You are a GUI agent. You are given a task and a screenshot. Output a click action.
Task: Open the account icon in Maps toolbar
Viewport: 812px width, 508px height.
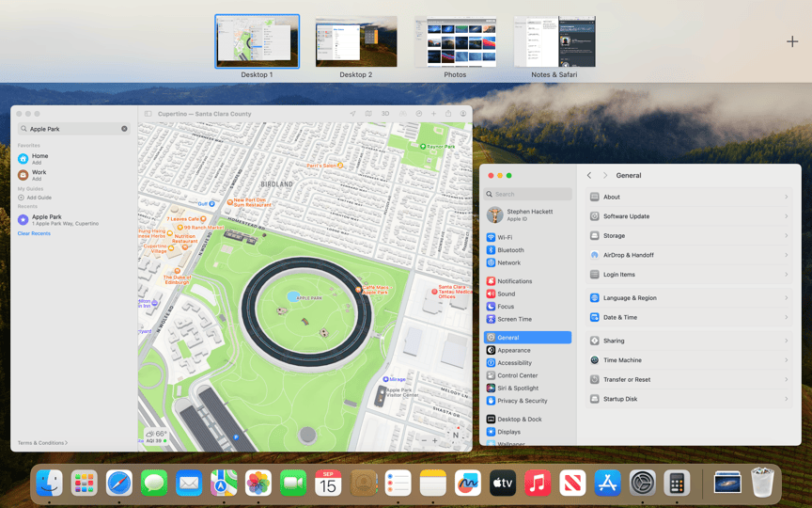point(463,114)
